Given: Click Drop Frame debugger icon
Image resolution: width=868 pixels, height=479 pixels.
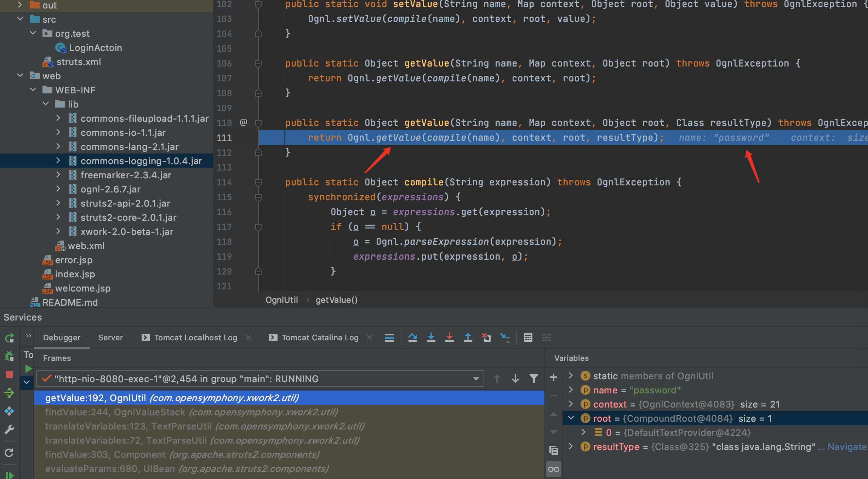Looking at the screenshot, I should point(486,337).
